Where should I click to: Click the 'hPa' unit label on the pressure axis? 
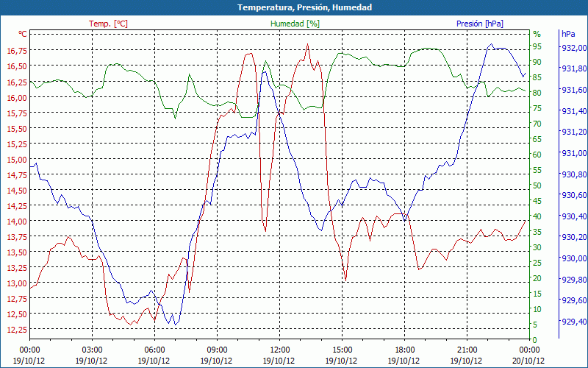[568, 34]
